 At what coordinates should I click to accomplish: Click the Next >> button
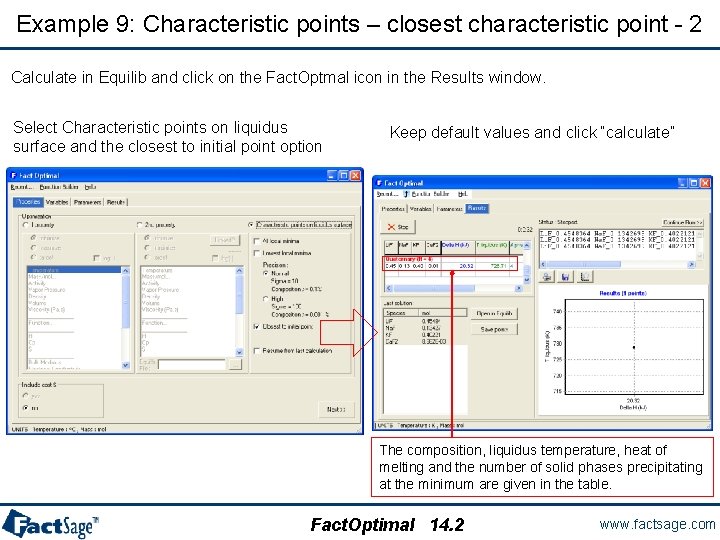point(337,409)
